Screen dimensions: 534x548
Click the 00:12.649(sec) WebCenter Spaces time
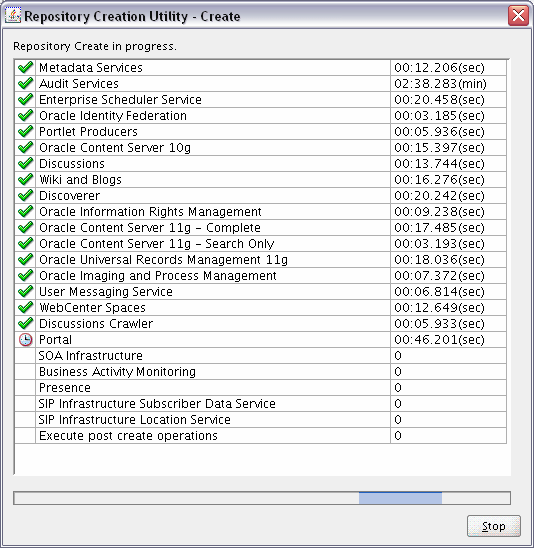tap(439, 308)
